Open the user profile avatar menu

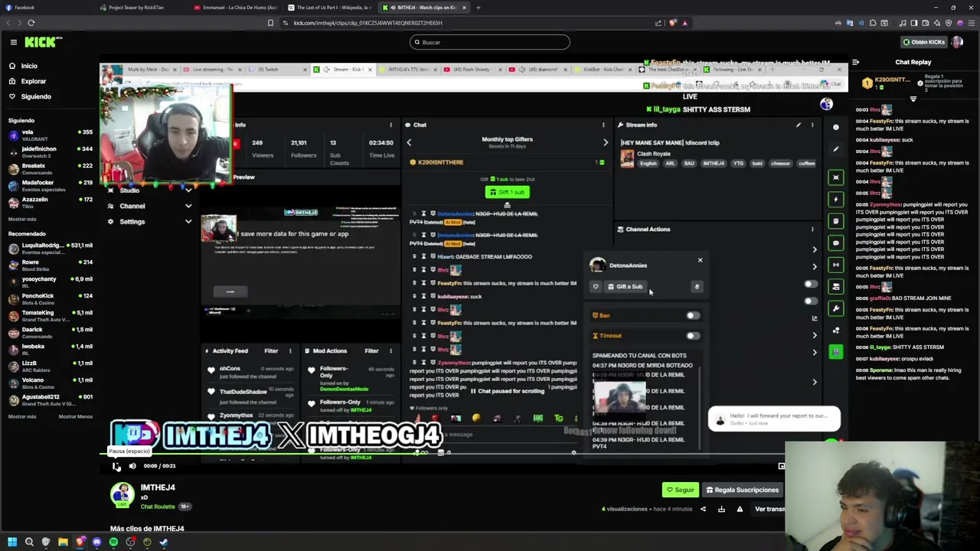click(957, 42)
